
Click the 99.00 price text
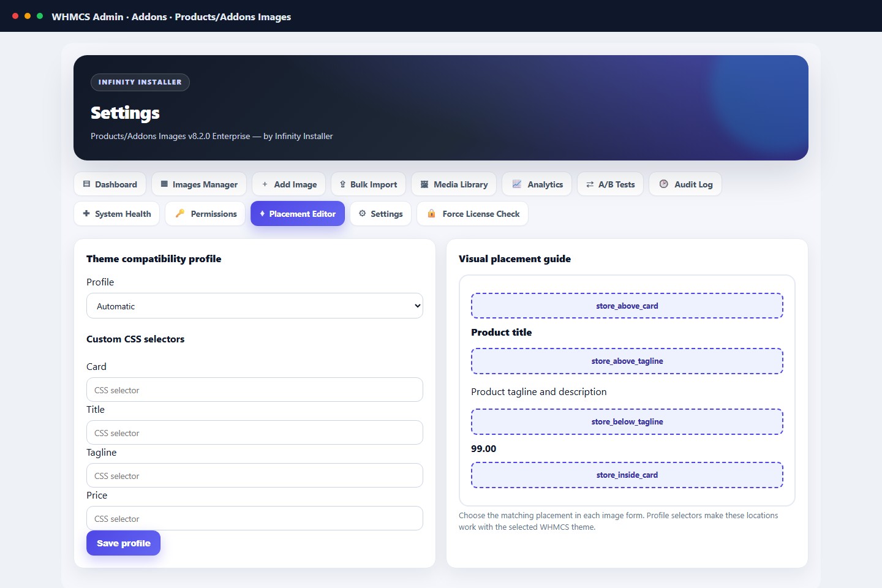(x=483, y=448)
